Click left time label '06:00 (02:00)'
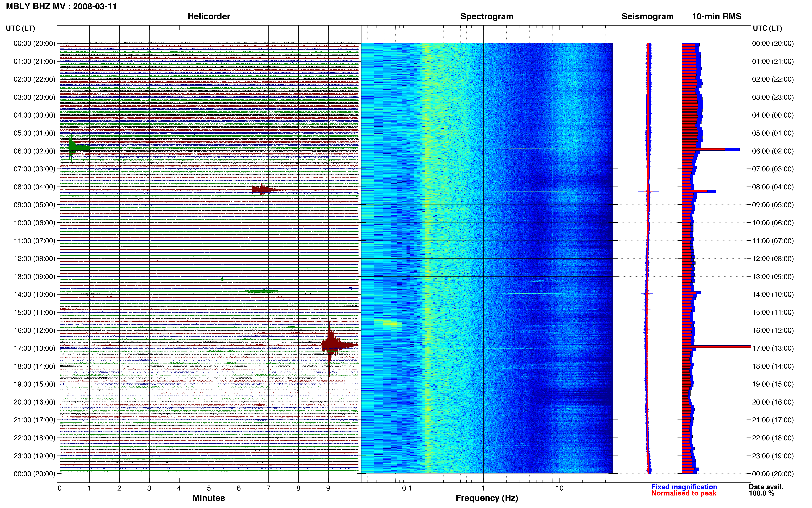Image resolution: width=812 pixels, height=508 pixels. click(x=34, y=151)
